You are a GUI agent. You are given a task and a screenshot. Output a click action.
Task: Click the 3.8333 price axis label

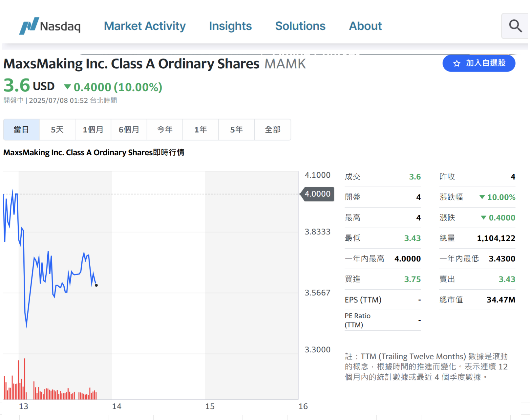coord(317,232)
